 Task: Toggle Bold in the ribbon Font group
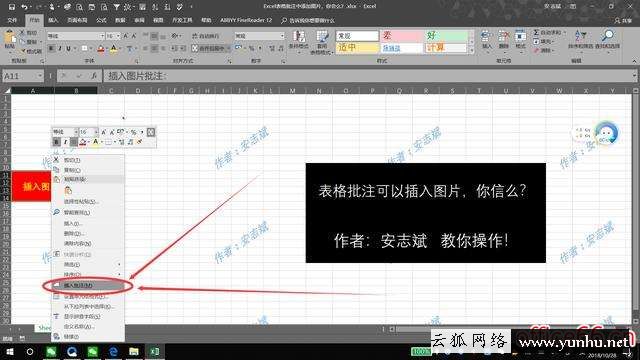pos(51,49)
